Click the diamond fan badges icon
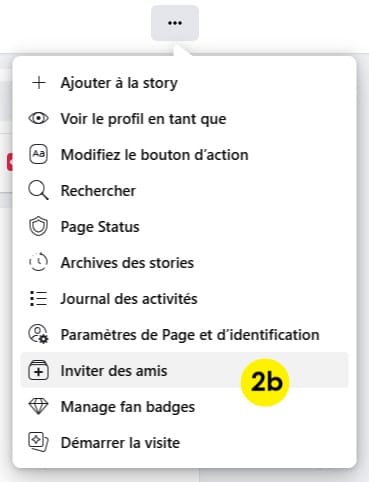The height and width of the screenshot is (482, 369). click(x=38, y=407)
